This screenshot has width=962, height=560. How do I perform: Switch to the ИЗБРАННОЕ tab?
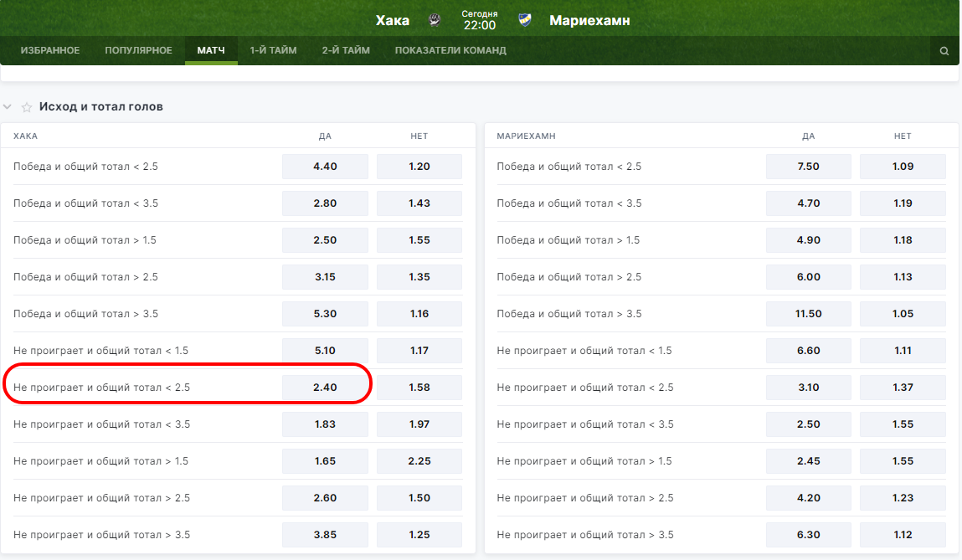[x=50, y=50]
